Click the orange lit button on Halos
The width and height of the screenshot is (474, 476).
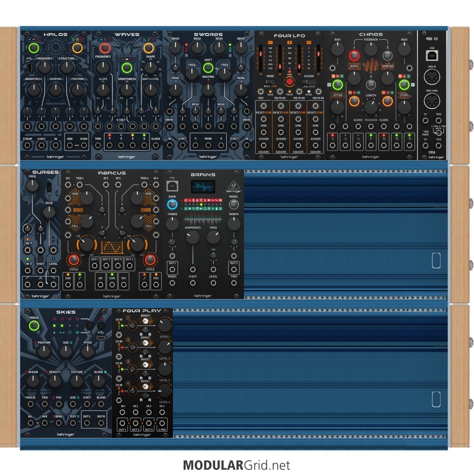pyautogui.click(x=77, y=48)
